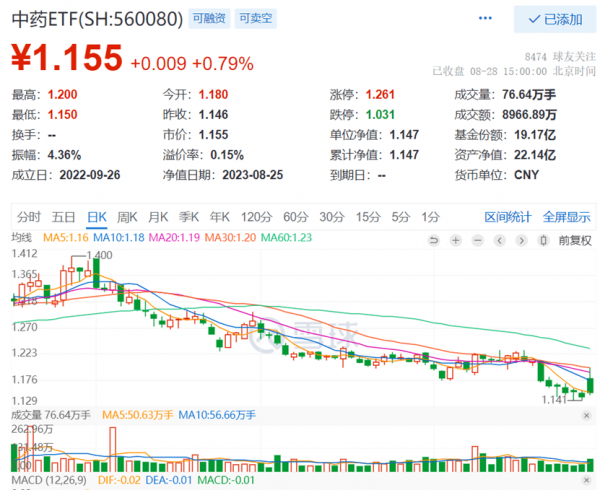The height and width of the screenshot is (490, 600).
Task: Open the three-dot more options menu
Action: click(x=485, y=18)
